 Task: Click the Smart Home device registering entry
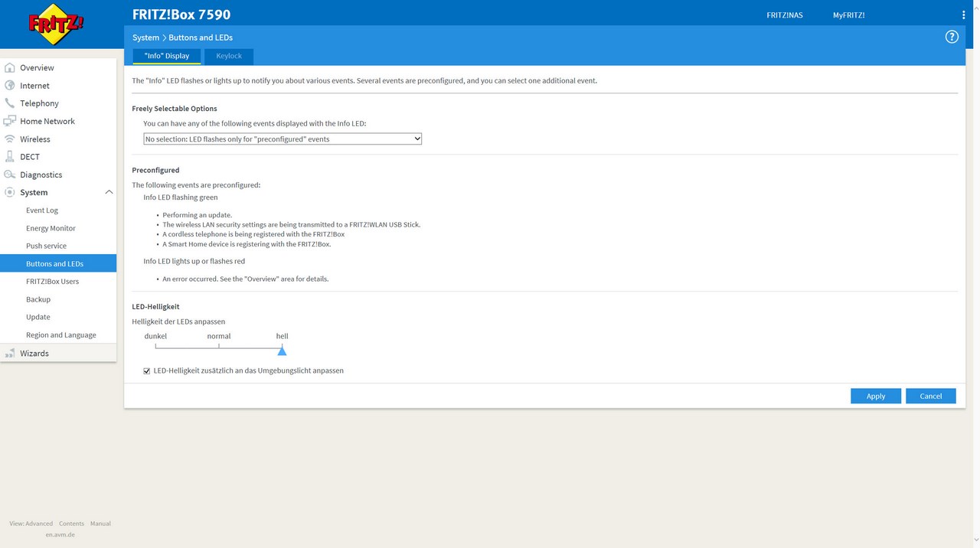click(x=247, y=244)
